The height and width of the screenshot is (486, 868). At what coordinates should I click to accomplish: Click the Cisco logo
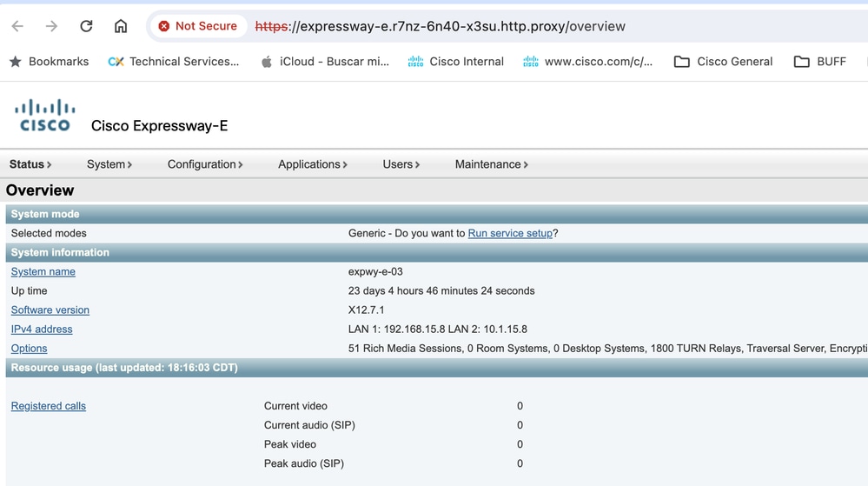tap(45, 116)
